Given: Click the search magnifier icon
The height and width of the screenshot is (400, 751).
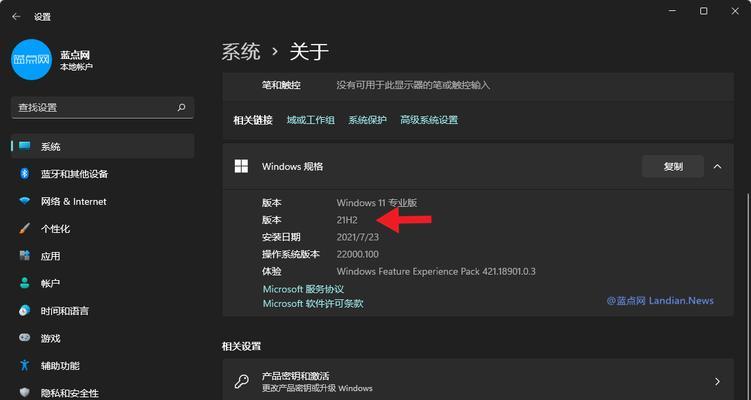Looking at the screenshot, I should (x=182, y=107).
